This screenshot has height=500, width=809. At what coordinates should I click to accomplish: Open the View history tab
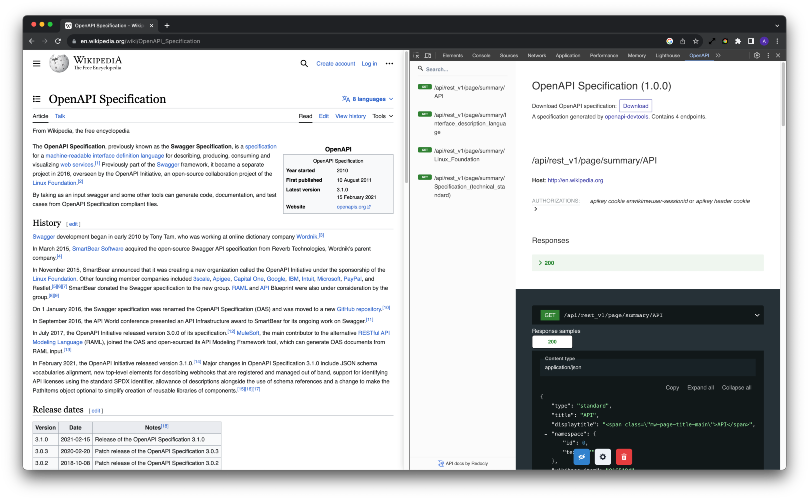[x=350, y=116]
